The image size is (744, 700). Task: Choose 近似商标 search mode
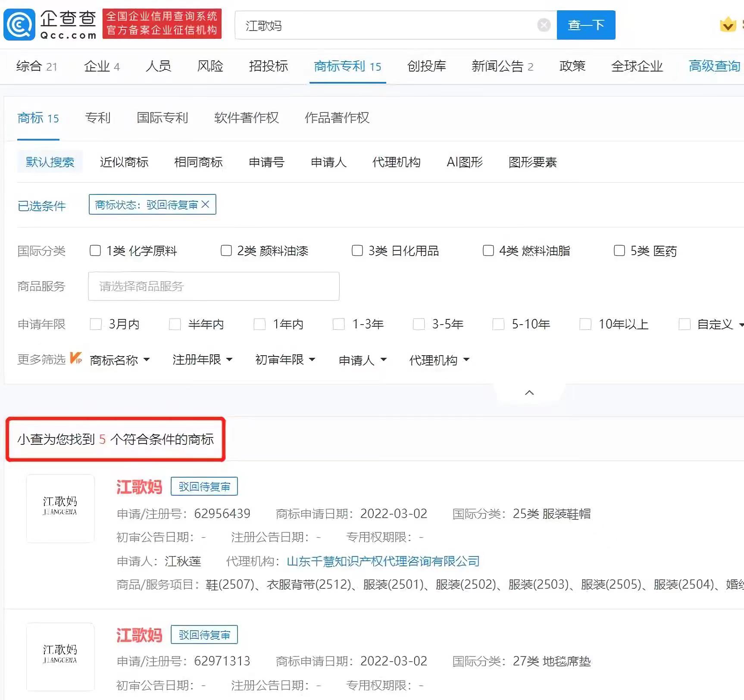click(124, 162)
